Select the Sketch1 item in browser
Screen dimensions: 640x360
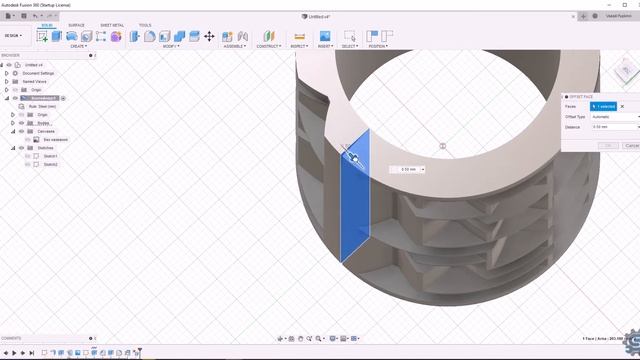coord(51,156)
